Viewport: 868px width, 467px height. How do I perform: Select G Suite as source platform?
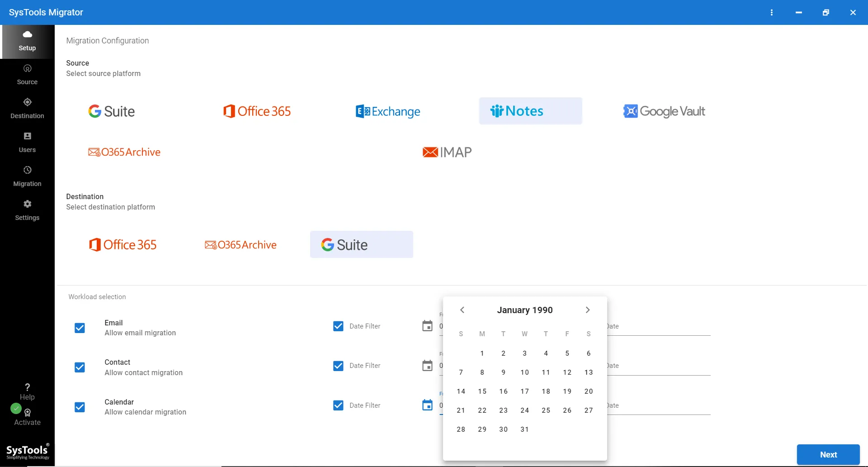pyautogui.click(x=112, y=111)
